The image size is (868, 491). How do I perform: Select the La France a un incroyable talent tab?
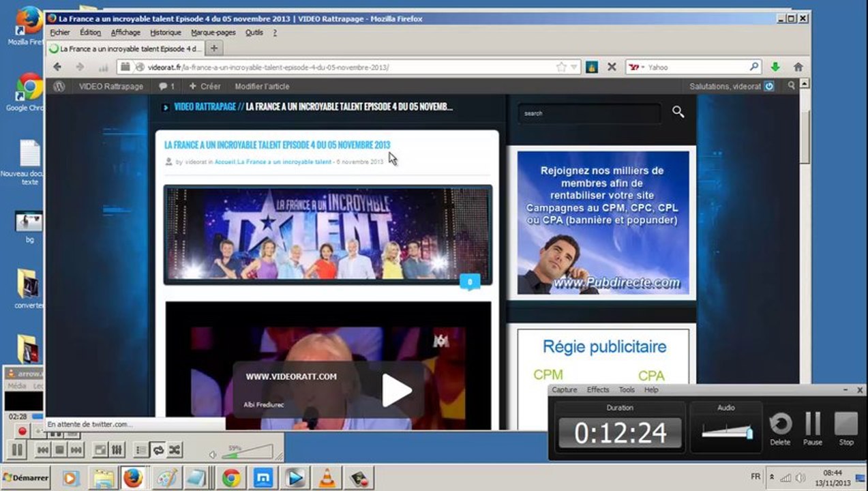125,48
